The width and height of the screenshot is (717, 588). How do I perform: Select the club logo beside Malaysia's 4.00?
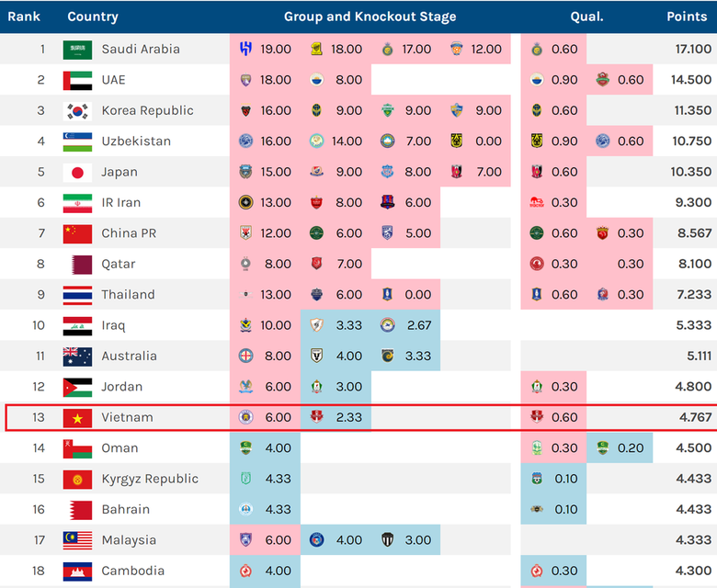coord(317,540)
